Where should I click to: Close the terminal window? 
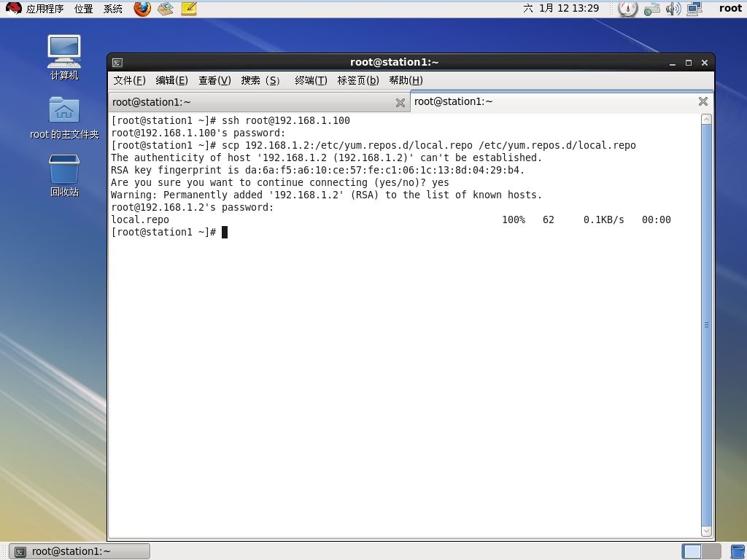(705, 63)
